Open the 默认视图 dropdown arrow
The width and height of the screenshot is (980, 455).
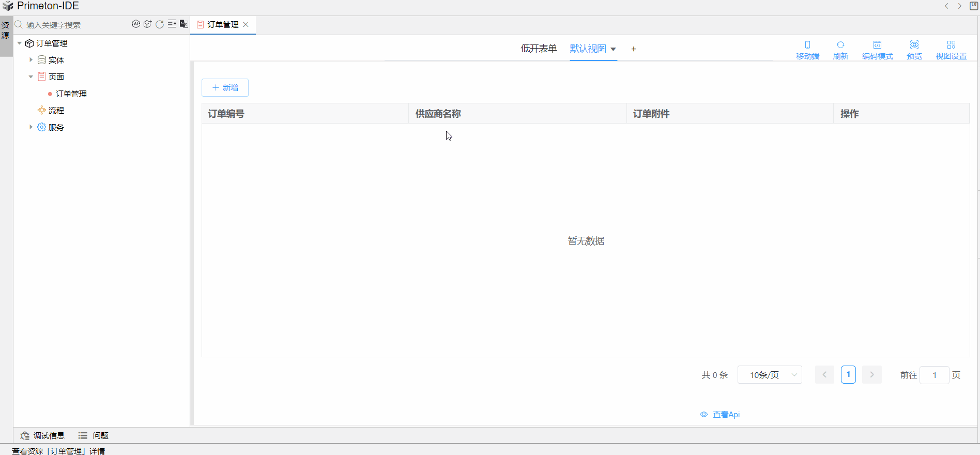614,49
